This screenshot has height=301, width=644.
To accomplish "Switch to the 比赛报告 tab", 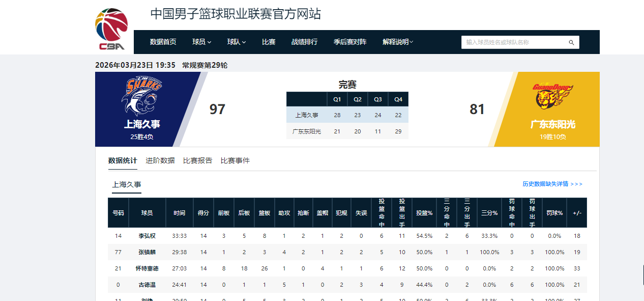I will (x=197, y=160).
